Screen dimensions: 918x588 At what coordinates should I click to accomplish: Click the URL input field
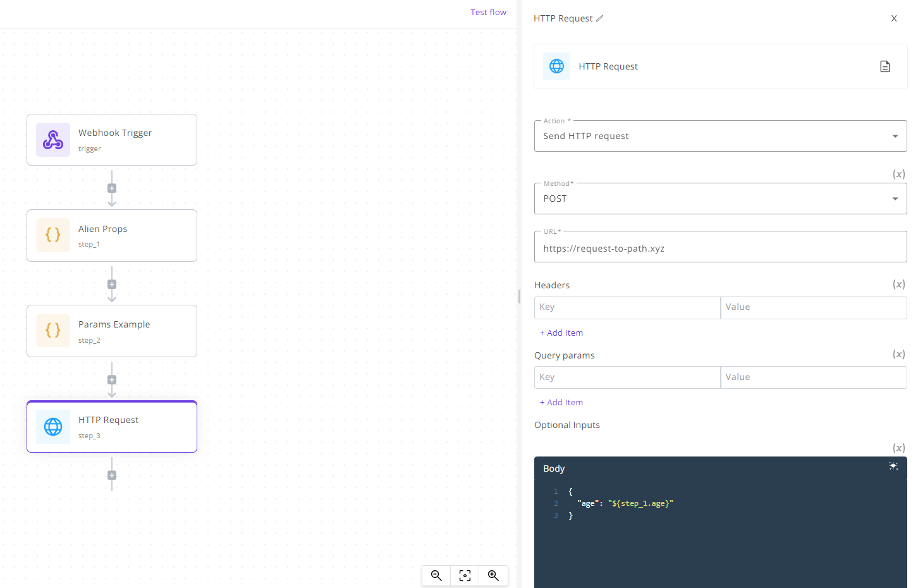[720, 248]
